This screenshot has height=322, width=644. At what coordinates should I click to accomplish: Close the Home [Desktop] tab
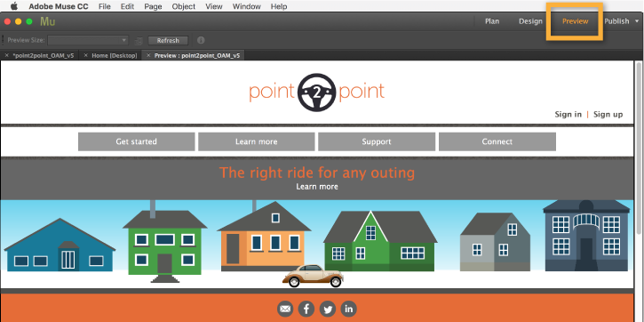(86, 55)
